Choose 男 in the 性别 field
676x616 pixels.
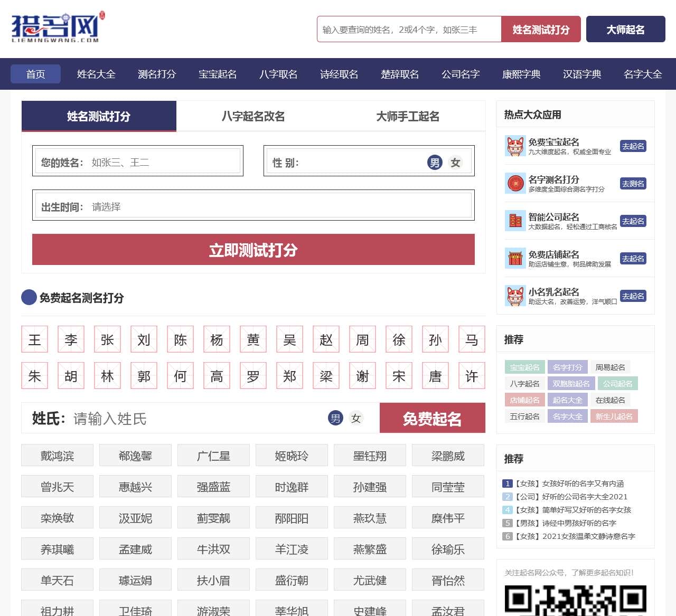[435, 163]
